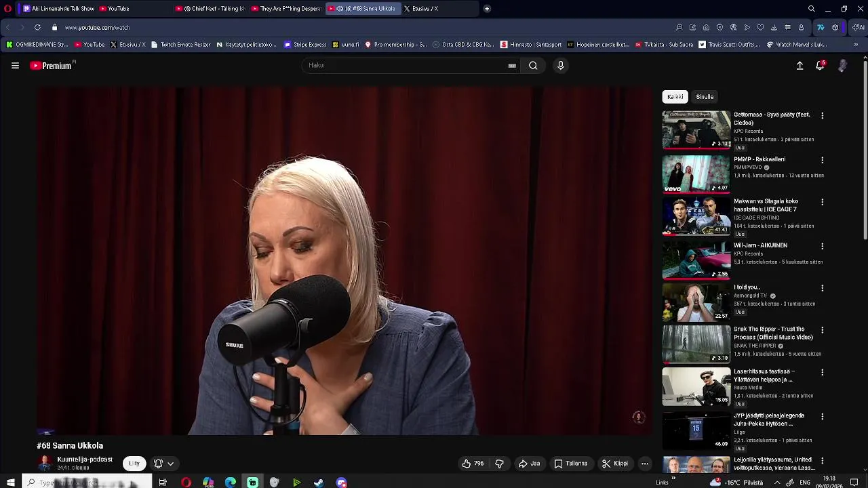868x488 pixels.
Task: Go to YouTube Premium home logo
Action: coord(52,66)
